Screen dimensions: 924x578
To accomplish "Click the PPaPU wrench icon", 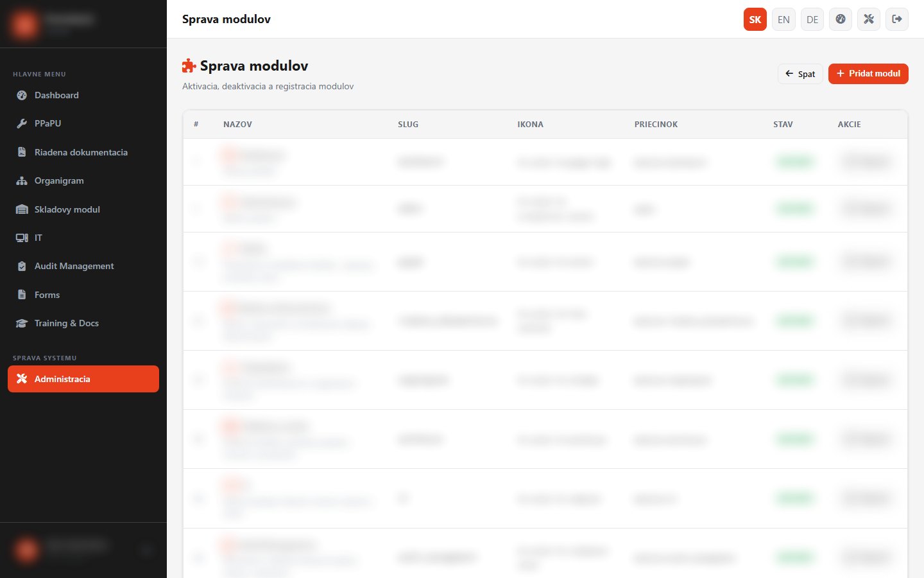I will pyautogui.click(x=22, y=123).
